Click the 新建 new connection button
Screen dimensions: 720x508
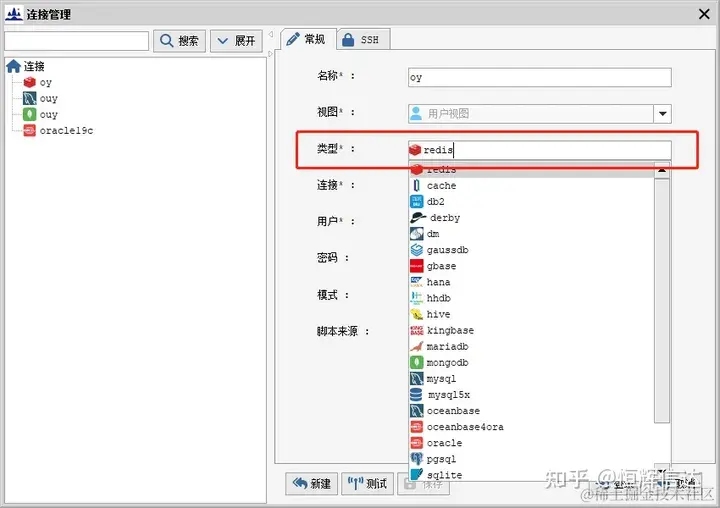pos(311,484)
